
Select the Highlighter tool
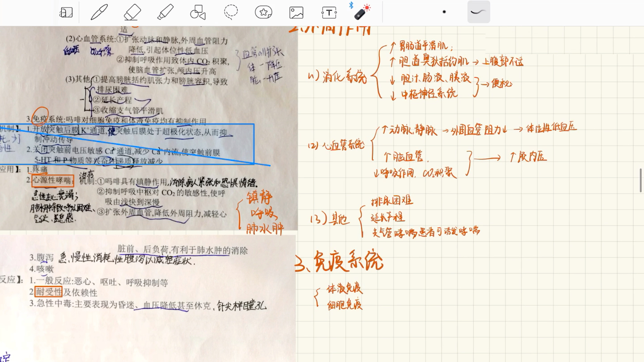coord(165,12)
